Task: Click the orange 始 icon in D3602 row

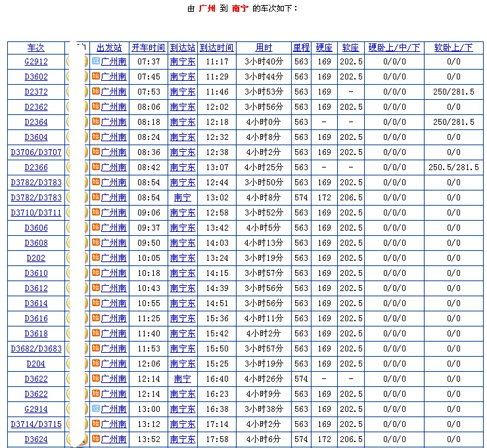Action: [x=96, y=76]
